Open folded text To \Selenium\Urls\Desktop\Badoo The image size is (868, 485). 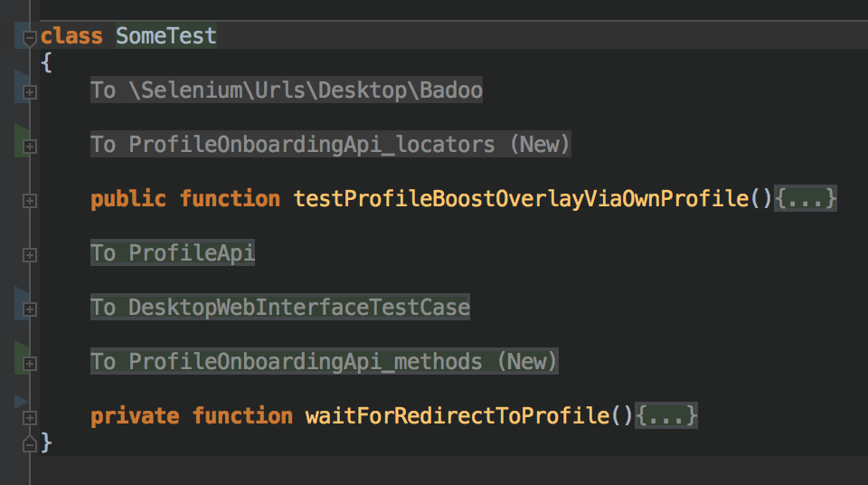[x=287, y=90]
